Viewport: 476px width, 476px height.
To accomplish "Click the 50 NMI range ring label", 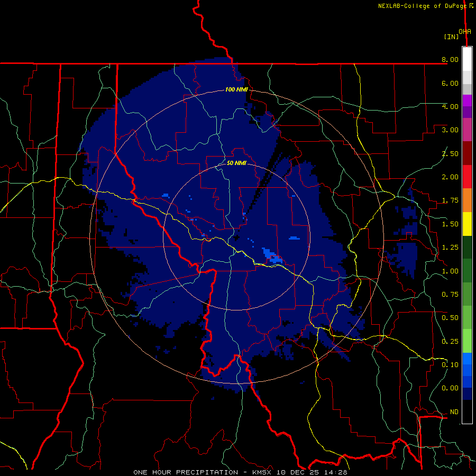I will (x=236, y=163).
